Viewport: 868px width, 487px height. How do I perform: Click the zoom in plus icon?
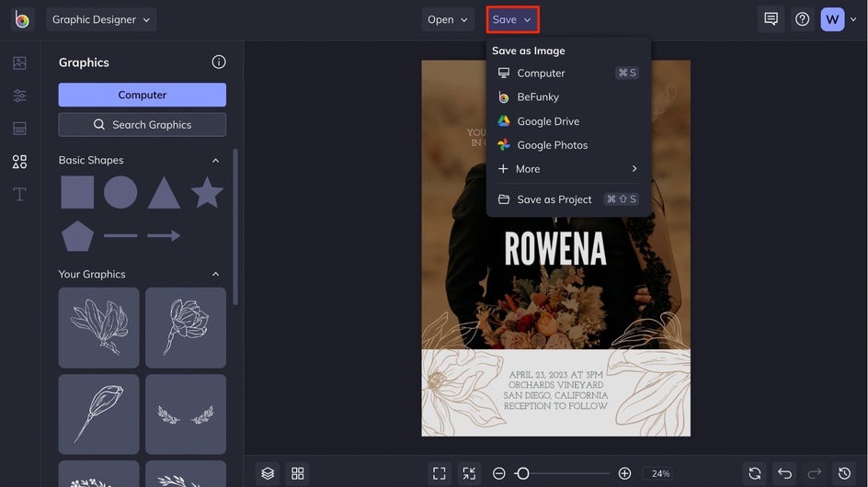click(624, 474)
